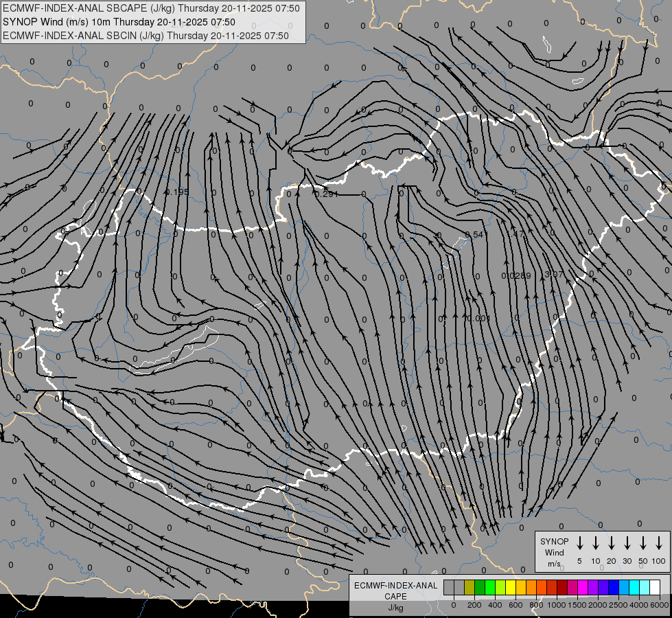
Task: Choose the yellow-green swatch near 400
Action: tap(500, 587)
